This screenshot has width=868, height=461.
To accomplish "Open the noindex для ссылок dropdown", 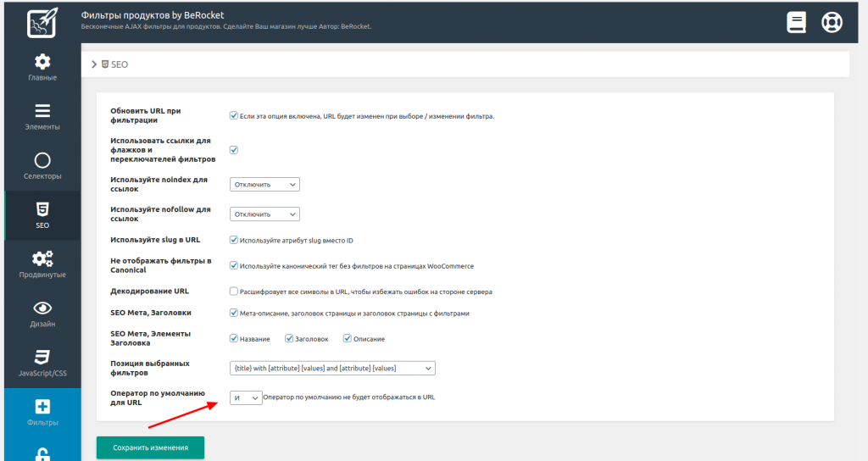I will (x=264, y=185).
